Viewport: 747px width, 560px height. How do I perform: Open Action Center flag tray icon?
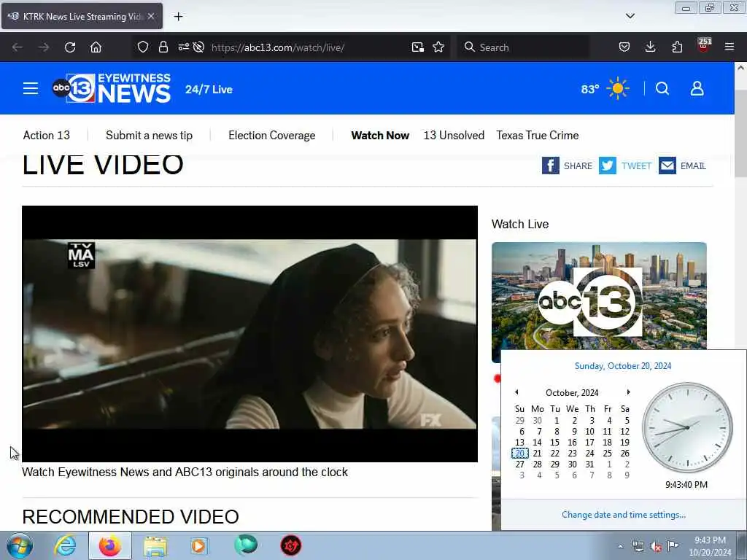point(673,545)
